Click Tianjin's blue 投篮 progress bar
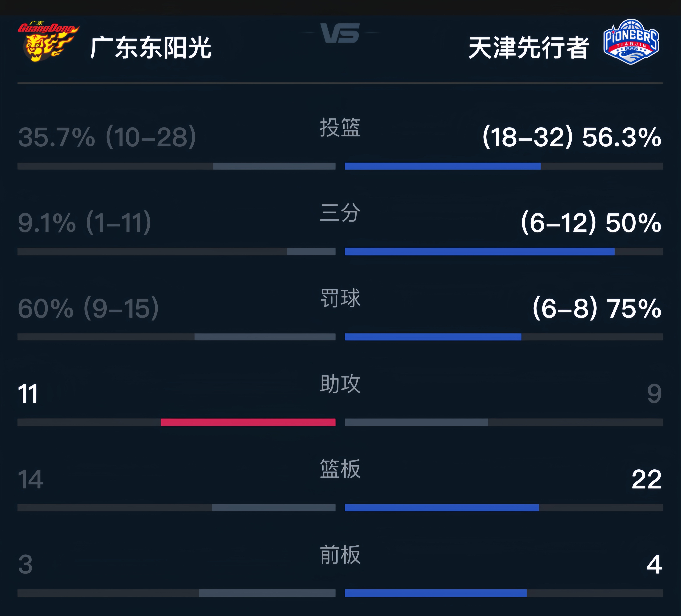 (442, 166)
